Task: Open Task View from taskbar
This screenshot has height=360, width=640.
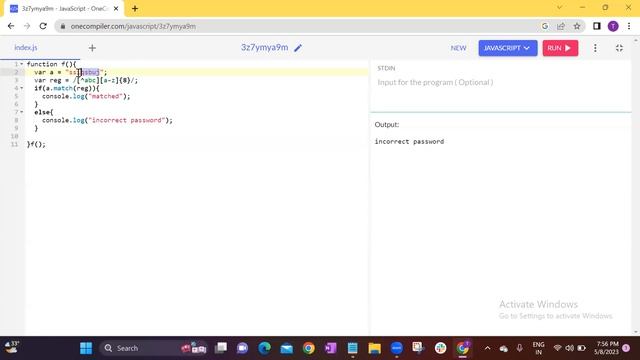Action: point(221,348)
